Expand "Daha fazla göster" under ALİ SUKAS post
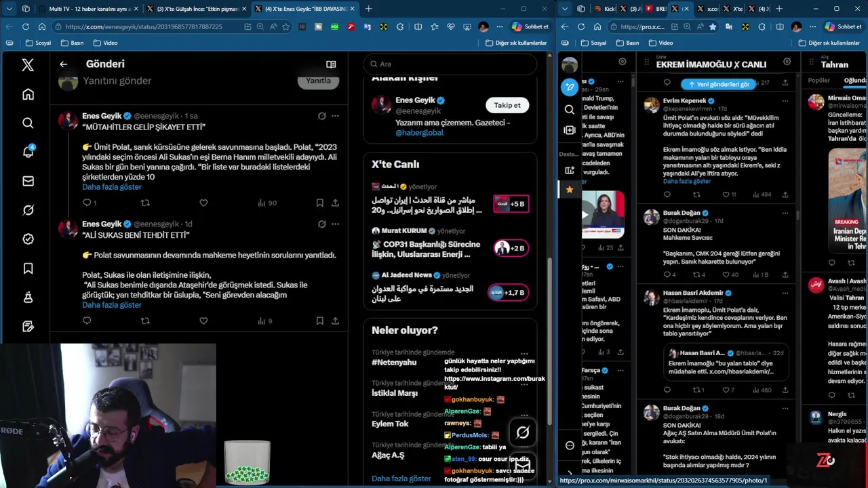 click(112, 304)
